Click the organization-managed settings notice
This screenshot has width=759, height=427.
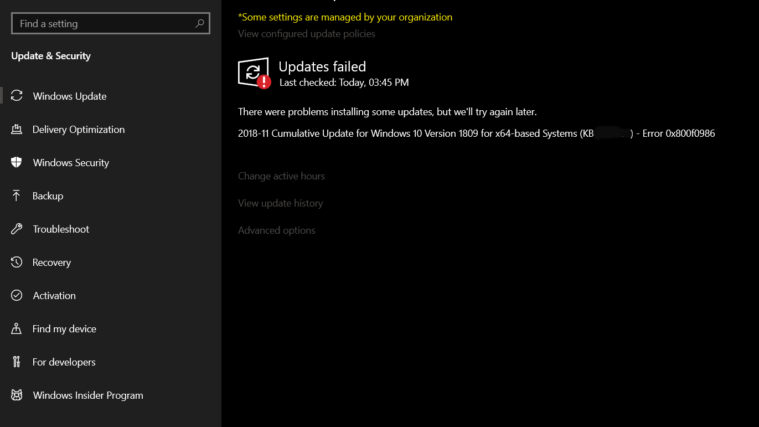point(345,17)
